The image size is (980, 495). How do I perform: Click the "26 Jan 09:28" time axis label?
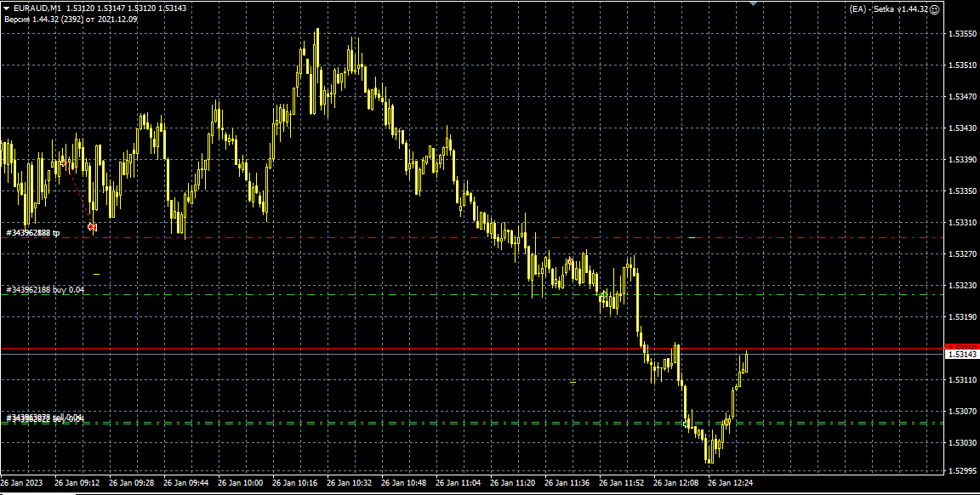point(131,483)
